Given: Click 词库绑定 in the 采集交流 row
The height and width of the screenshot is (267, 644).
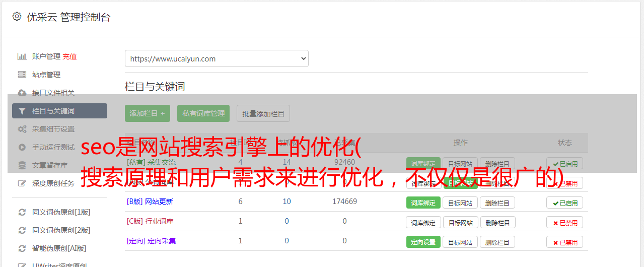Looking at the screenshot, I should pyautogui.click(x=423, y=163).
